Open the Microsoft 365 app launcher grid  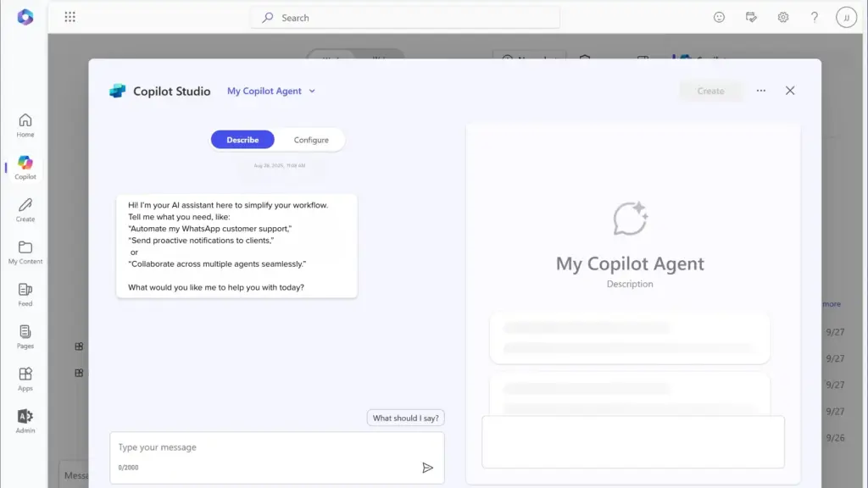(x=70, y=17)
